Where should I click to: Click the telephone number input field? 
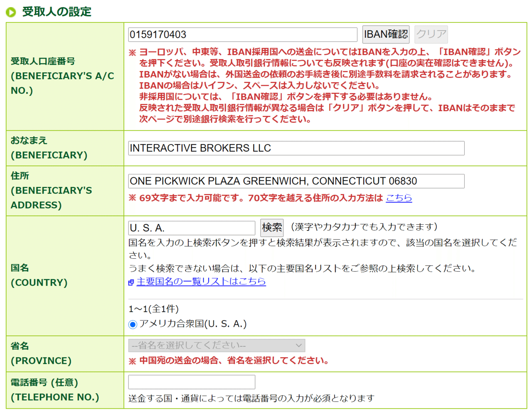tap(192, 382)
